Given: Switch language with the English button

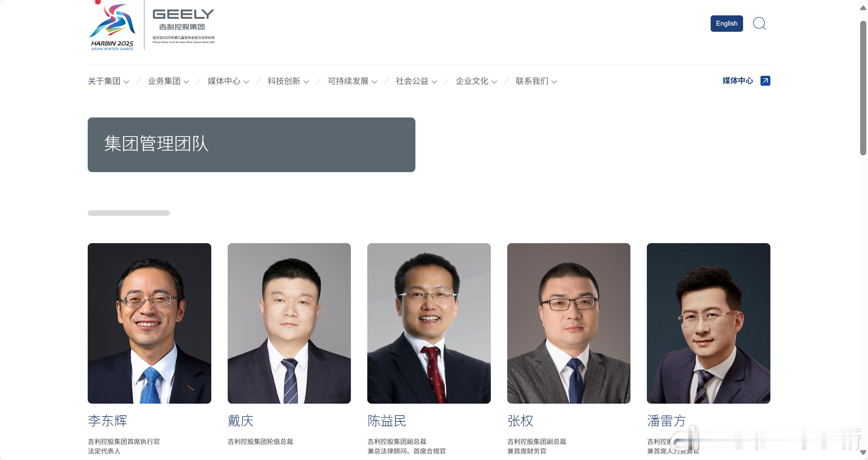Looking at the screenshot, I should point(727,24).
